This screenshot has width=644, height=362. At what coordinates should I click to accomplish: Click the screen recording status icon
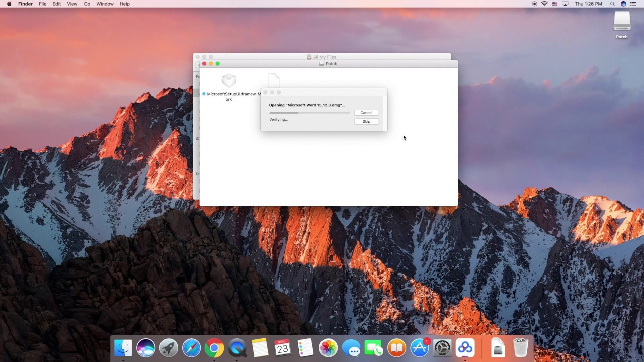point(534,4)
